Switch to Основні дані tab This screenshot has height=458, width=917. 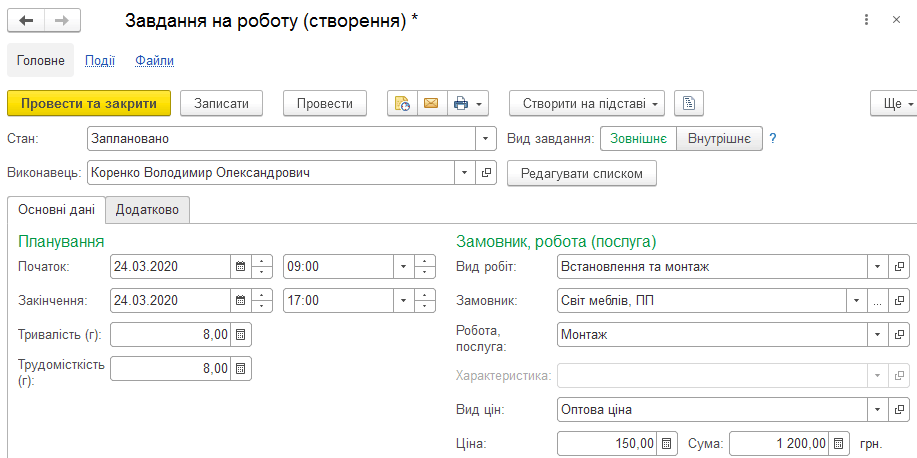pos(56,210)
